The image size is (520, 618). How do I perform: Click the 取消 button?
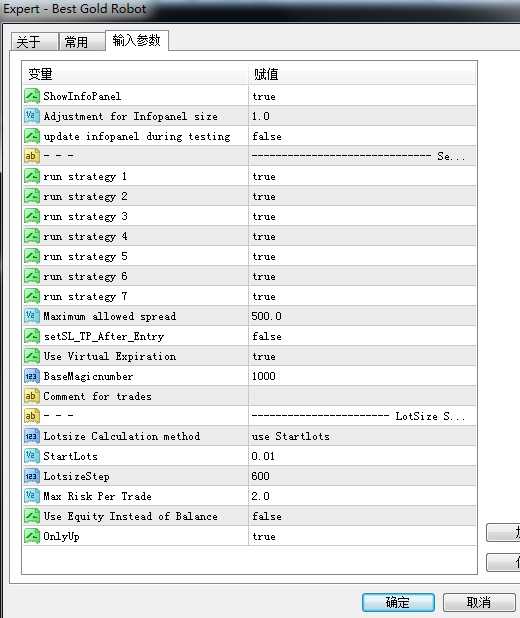[479, 602]
